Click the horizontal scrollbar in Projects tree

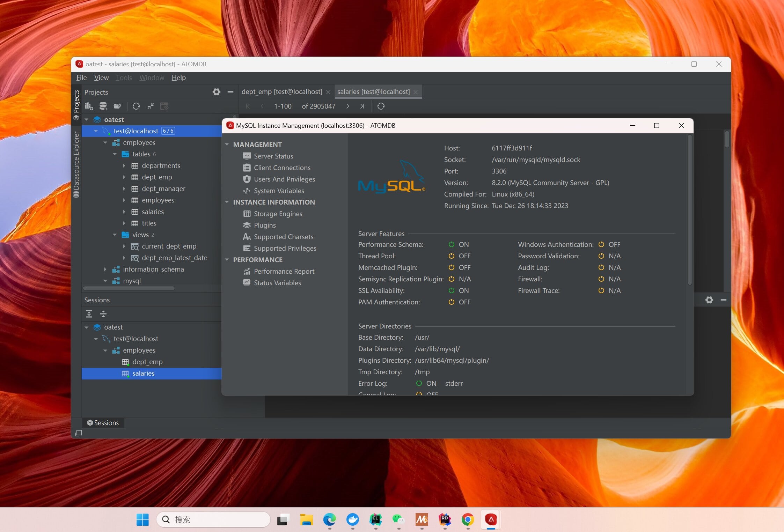129,288
